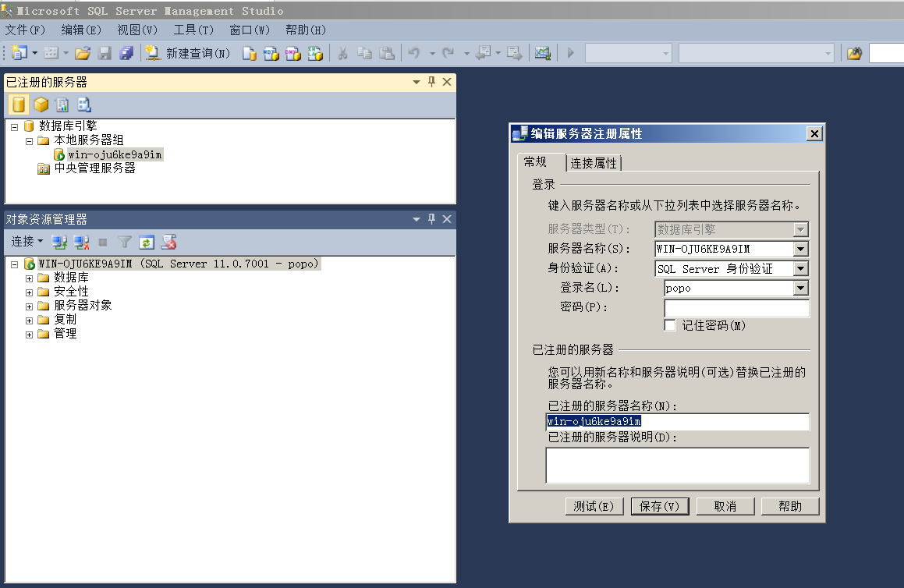Click the Stop script icon with red X

(168, 242)
